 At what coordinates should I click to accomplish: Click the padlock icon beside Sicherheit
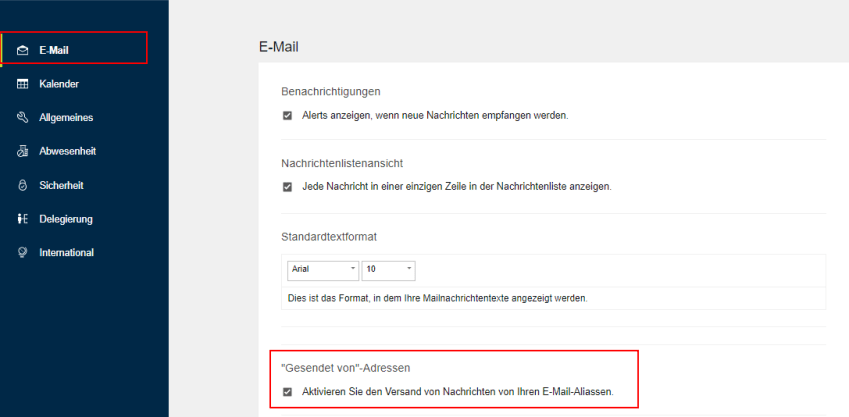tap(22, 185)
